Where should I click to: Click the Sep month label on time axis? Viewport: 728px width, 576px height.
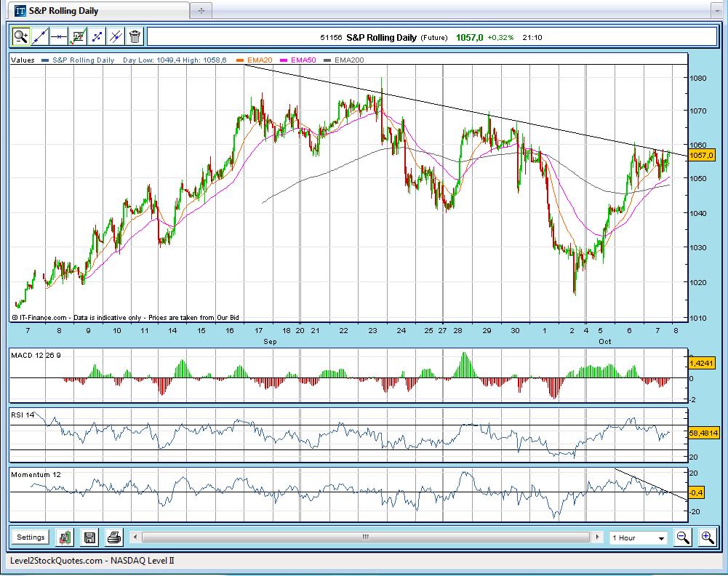coord(270,342)
